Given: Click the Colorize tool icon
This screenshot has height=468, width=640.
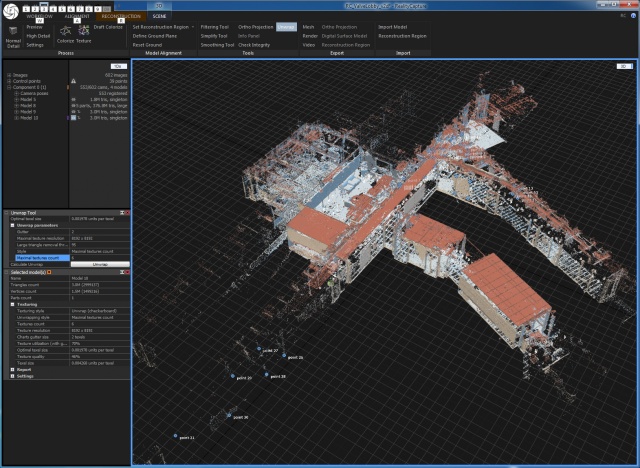Looking at the screenshot, I should click(x=65, y=31).
